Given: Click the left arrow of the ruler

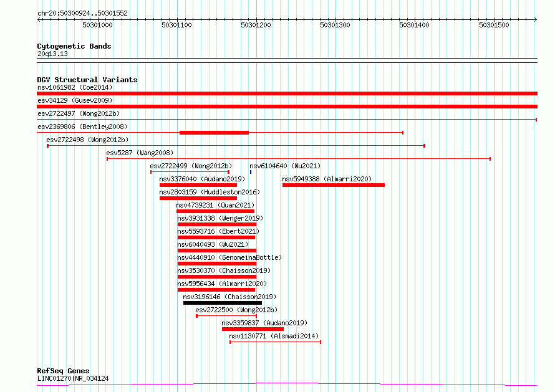Looking at the screenshot, I should pos(39,19).
